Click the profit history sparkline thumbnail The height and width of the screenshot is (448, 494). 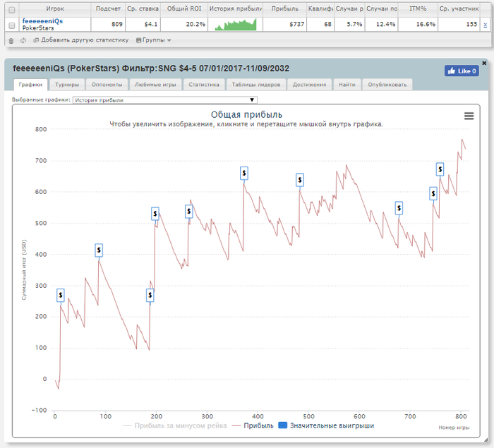tap(236, 24)
